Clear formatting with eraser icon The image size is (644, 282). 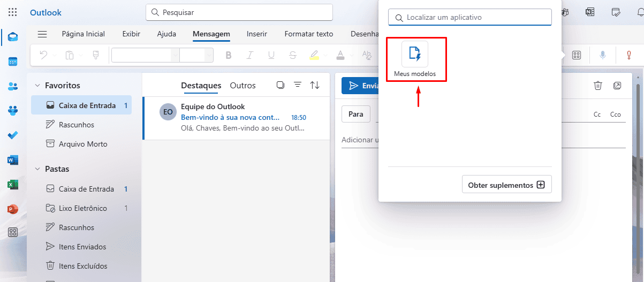coord(367,55)
